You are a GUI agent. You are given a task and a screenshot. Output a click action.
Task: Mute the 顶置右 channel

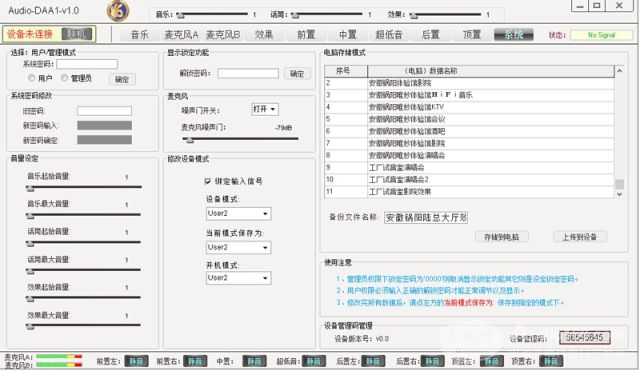point(551,361)
